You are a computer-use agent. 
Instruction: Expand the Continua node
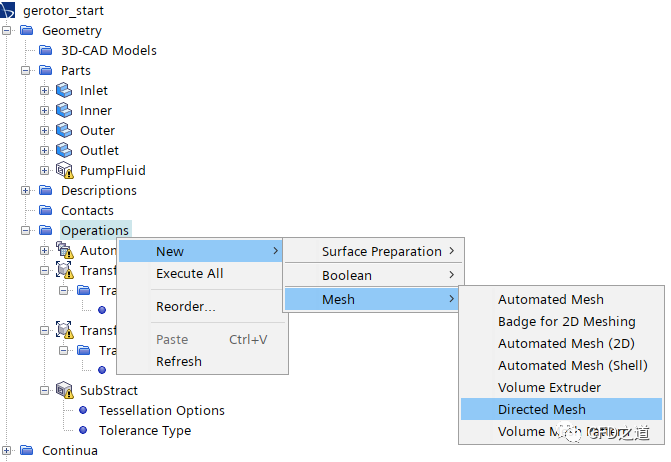coord(6,451)
